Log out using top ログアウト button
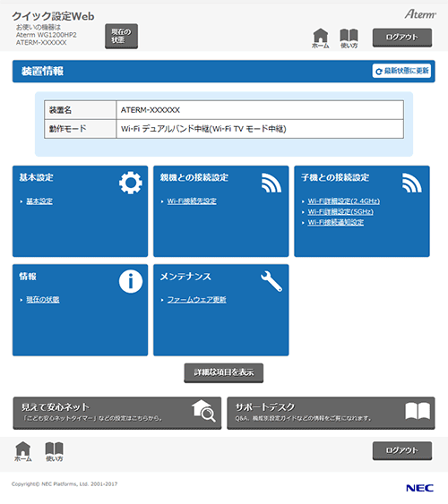The image size is (448, 504). [x=402, y=38]
